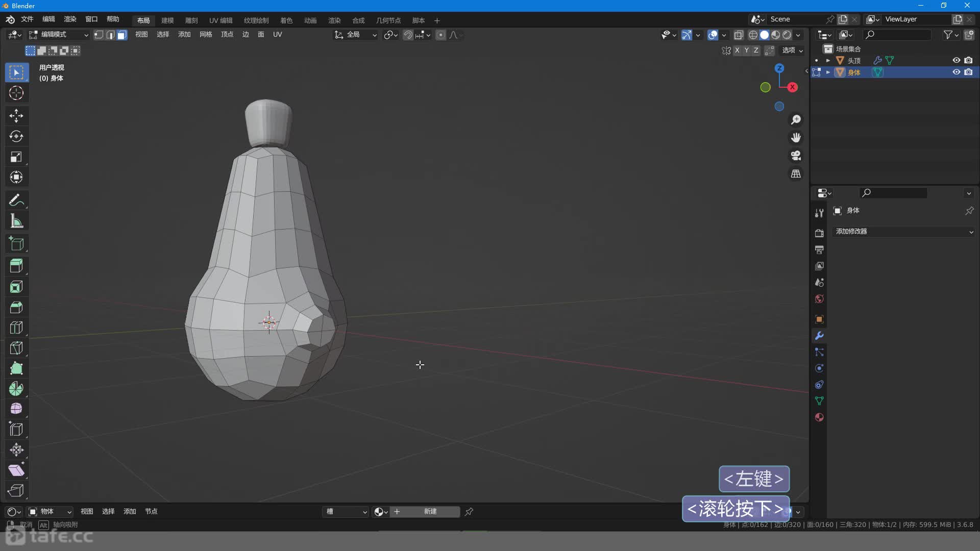
Task: Activate the 3D Cursor tool
Action: [x=16, y=93]
